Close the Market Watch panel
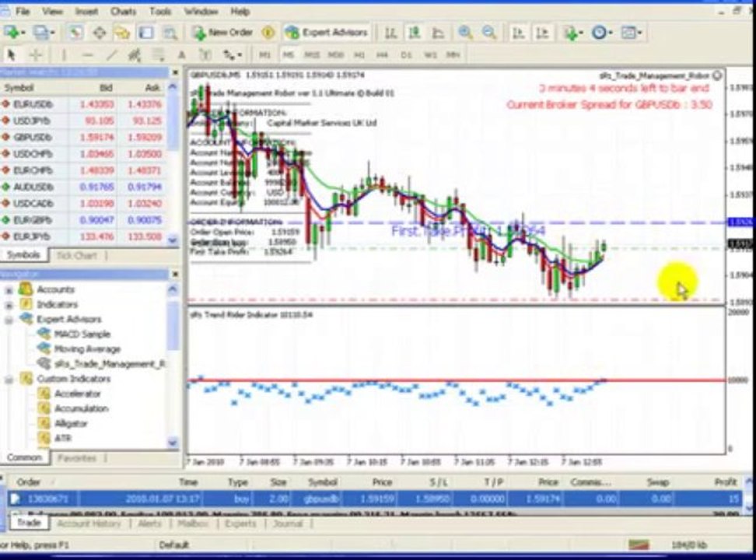 176,73
